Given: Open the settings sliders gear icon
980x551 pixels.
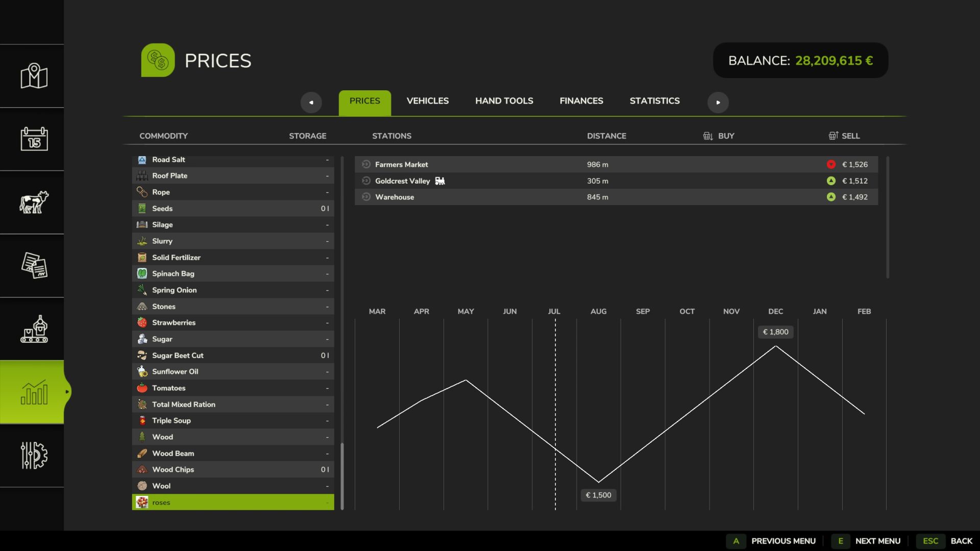Looking at the screenshot, I should click(34, 455).
